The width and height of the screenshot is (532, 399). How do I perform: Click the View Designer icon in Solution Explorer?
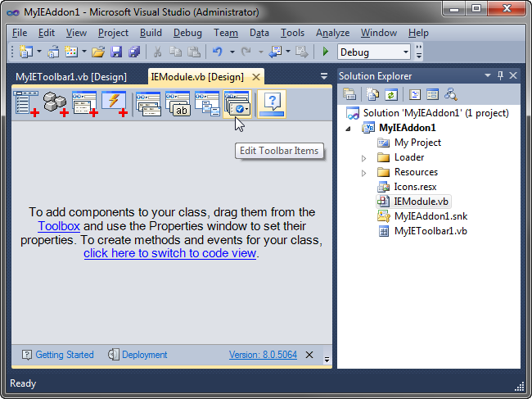click(x=433, y=94)
